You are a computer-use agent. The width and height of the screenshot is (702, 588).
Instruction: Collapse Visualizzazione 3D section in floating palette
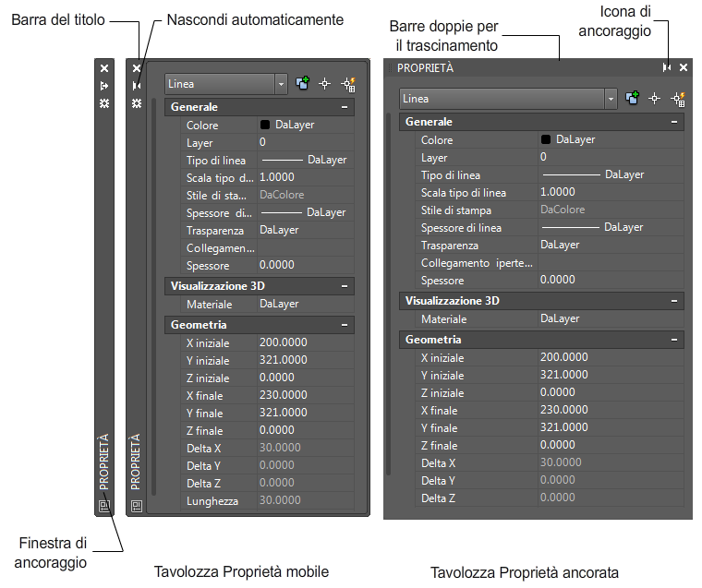(345, 286)
